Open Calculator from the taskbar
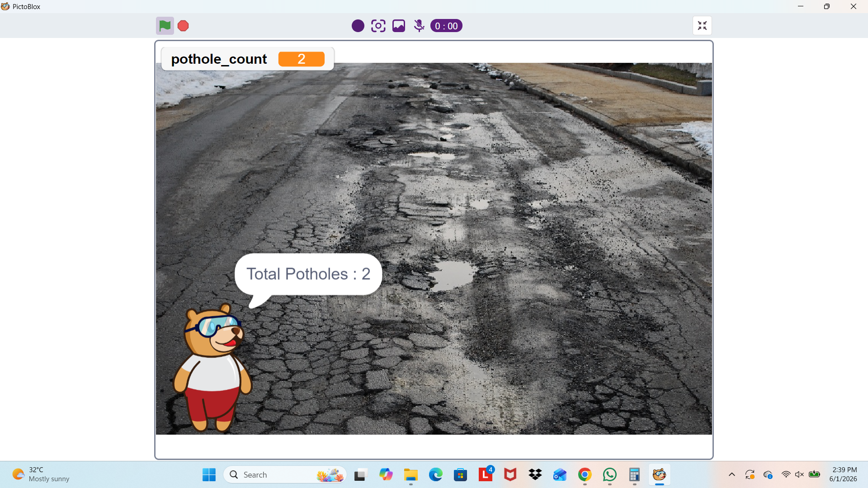The image size is (868, 488). click(x=635, y=474)
